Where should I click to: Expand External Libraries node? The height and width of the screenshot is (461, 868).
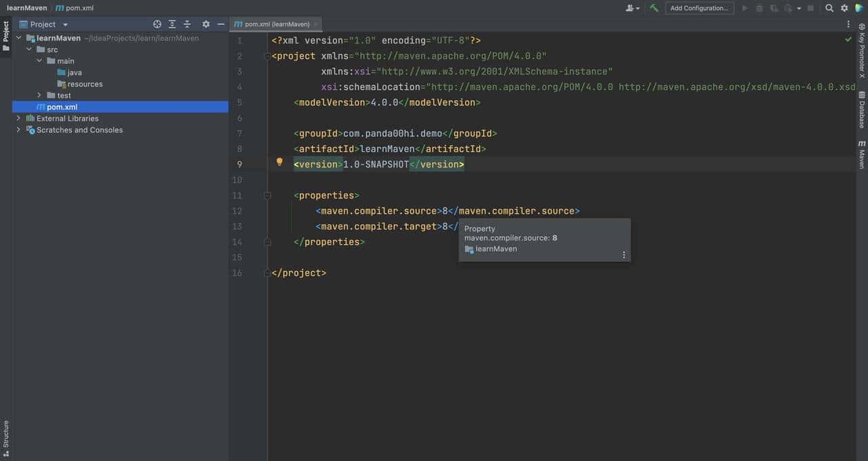[18, 119]
